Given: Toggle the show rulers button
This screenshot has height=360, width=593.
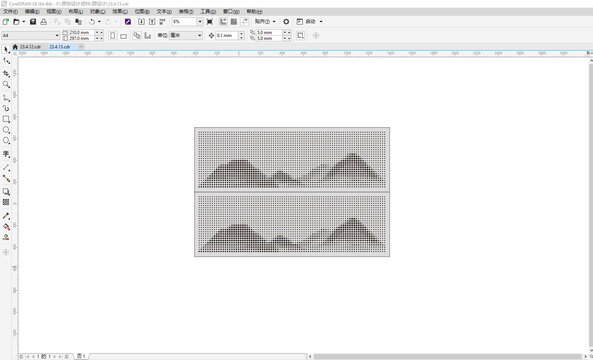Looking at the screenshot, I should 223,22.
